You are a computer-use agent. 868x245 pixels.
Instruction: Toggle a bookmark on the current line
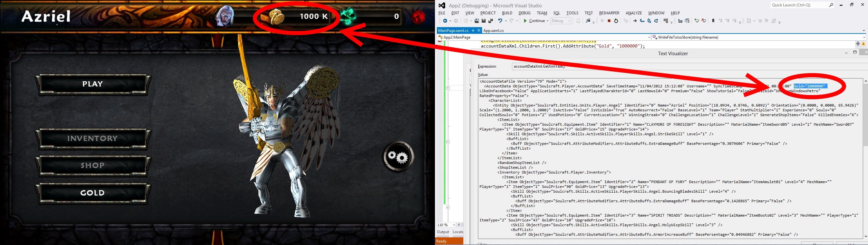tap(713, 21)
